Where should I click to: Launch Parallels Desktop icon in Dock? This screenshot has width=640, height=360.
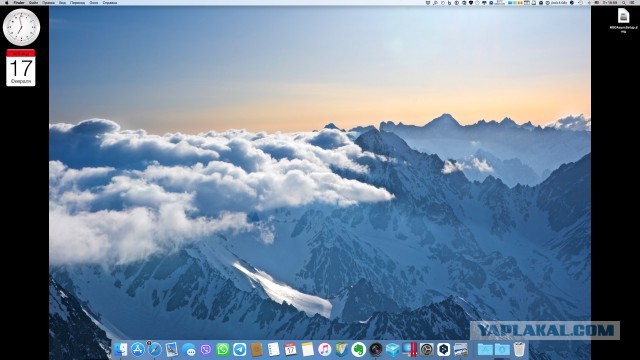pos(409,349)
